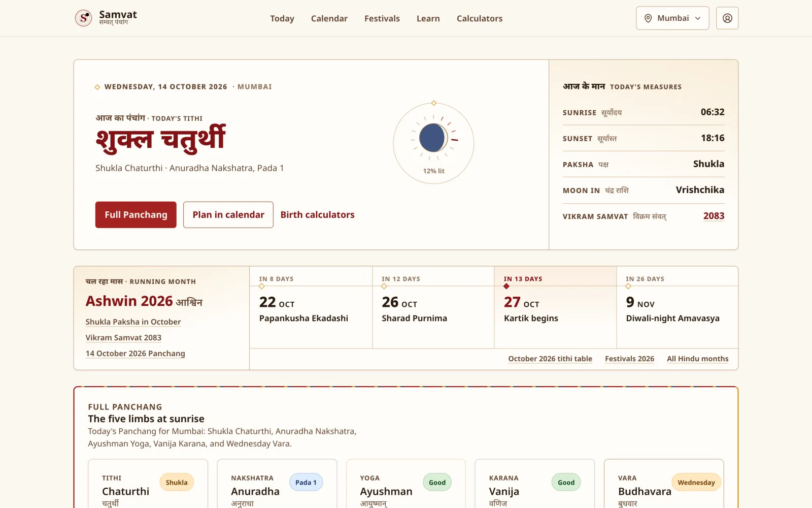Click the Sunset value 18:16

[x=713, y=138]
